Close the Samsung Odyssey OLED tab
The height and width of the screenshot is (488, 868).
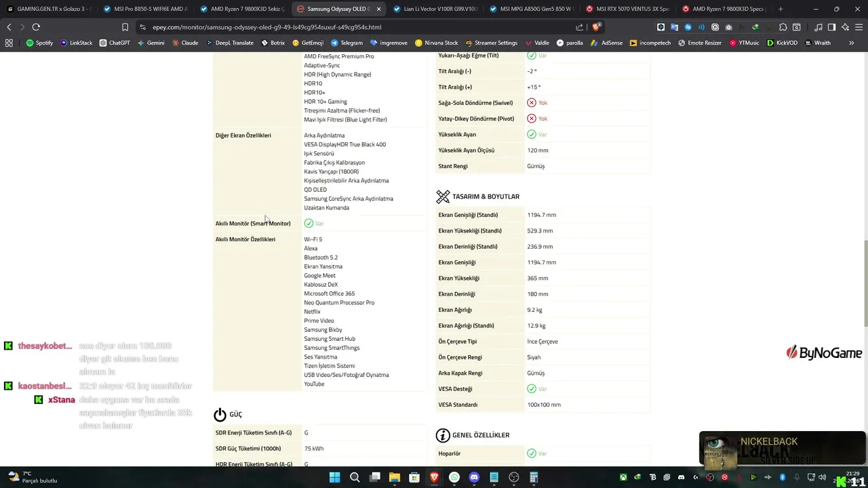click(x=379, y=9)
